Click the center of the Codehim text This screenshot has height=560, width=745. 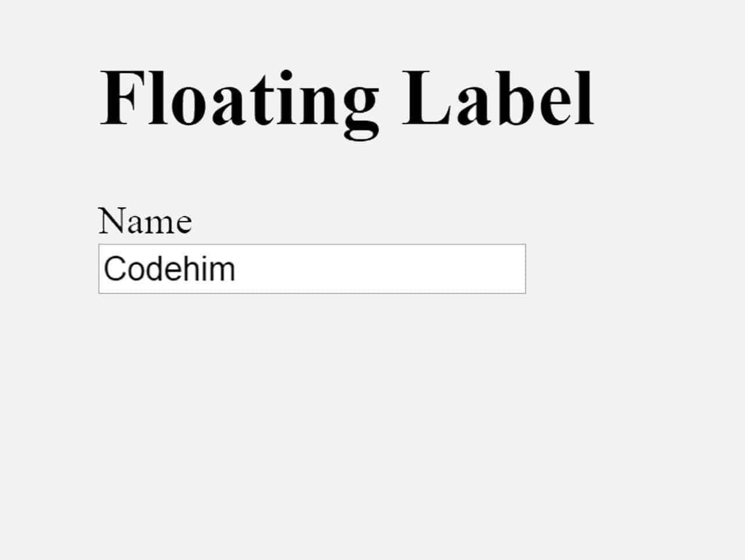169,270
